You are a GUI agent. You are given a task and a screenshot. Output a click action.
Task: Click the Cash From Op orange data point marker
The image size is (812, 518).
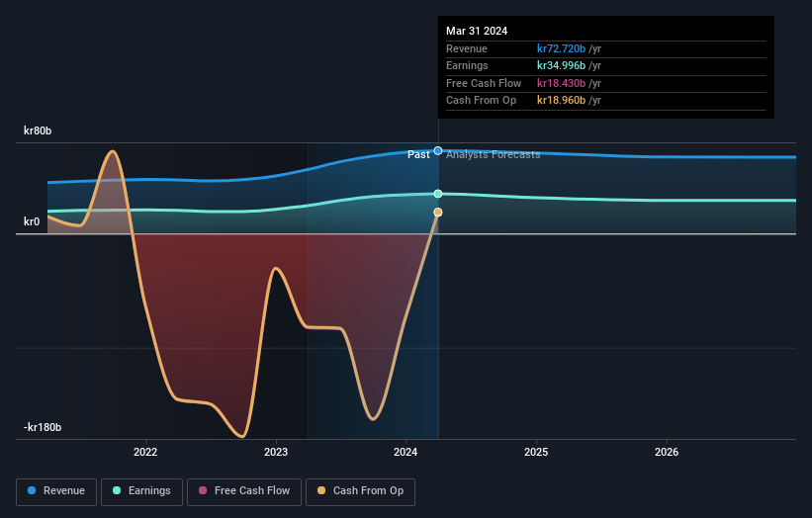438,213
